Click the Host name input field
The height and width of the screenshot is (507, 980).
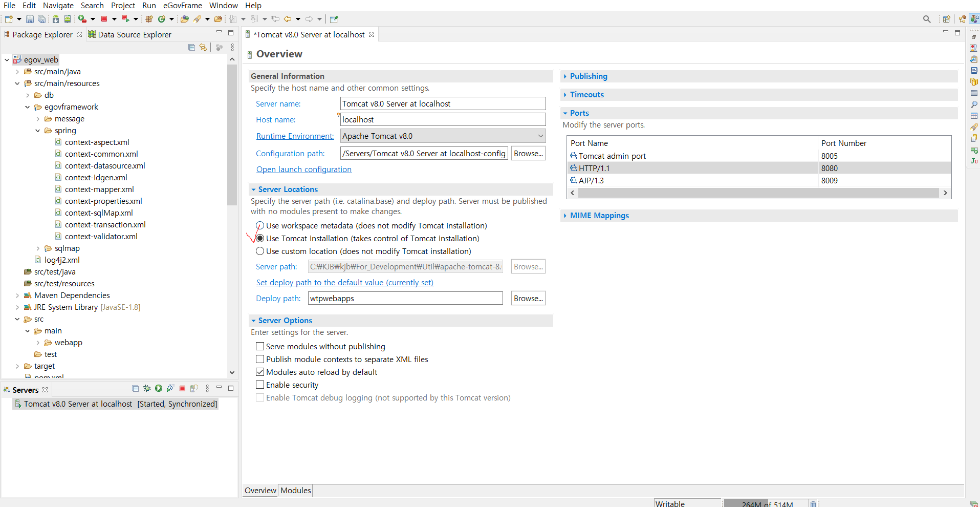click(x=443, y=119)
